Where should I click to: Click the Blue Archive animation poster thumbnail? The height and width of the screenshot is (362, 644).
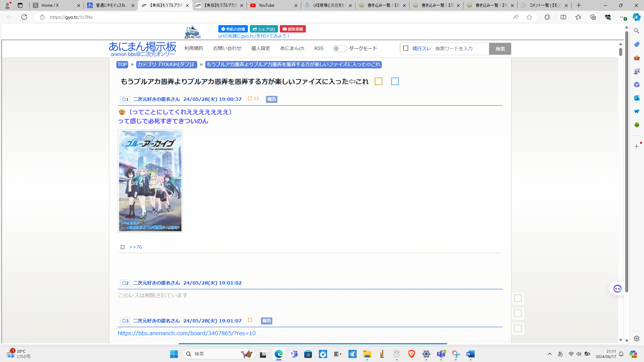pyautogui.click(x=150, y=181)
